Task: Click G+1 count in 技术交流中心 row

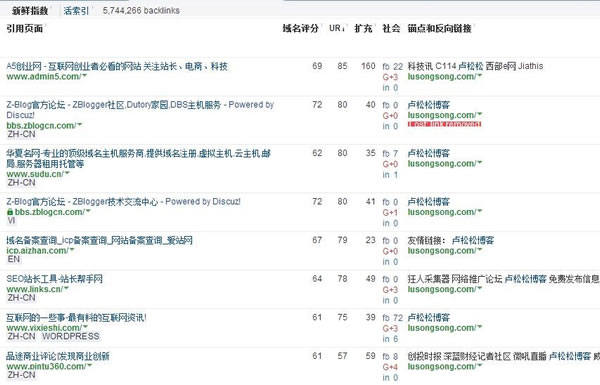Action: (x=390, y=213)
